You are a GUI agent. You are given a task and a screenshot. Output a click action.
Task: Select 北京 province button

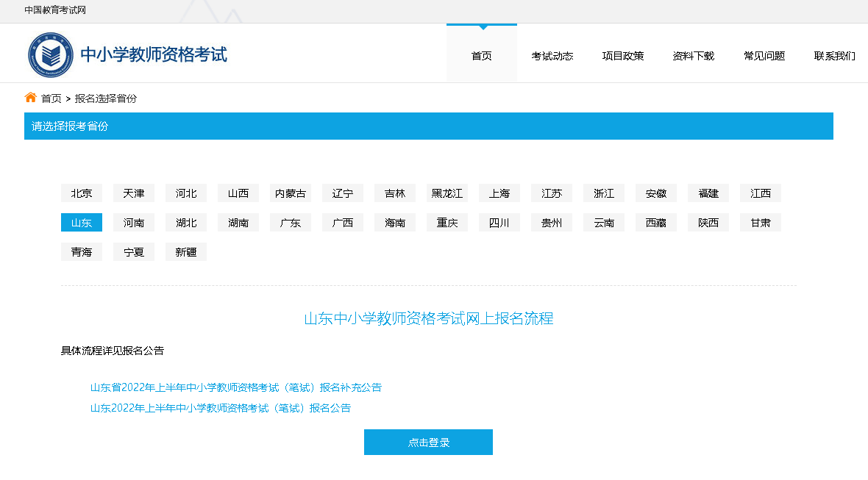click(x=82, y=193)
